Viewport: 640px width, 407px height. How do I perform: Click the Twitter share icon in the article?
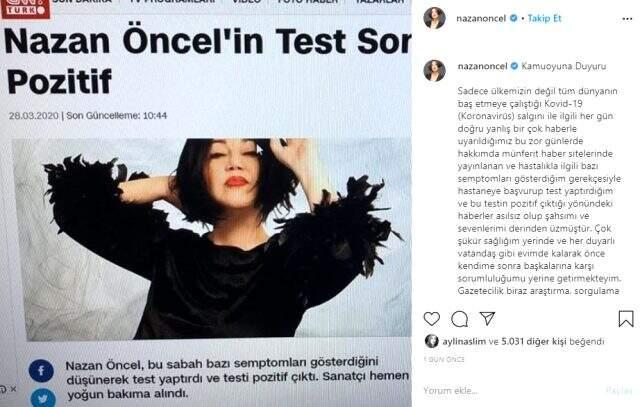click(x=42, y=398)
